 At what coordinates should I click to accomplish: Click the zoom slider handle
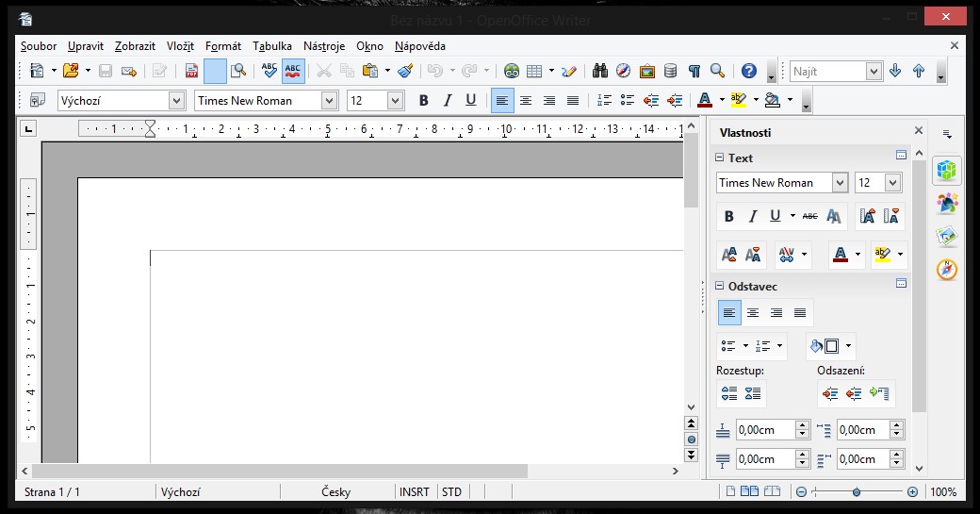[857, 492]
